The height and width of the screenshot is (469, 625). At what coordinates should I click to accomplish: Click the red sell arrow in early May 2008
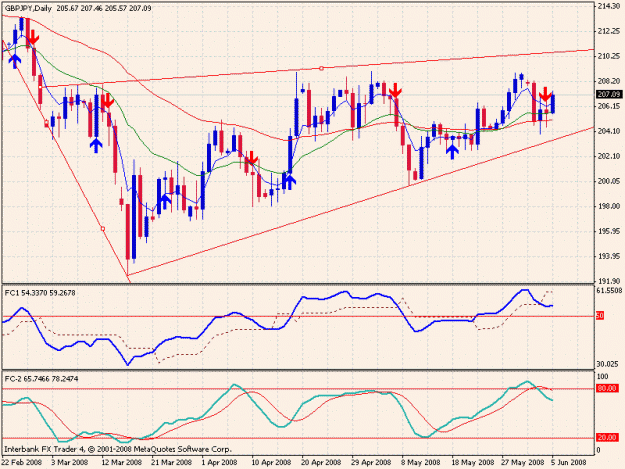pos(395,90)
